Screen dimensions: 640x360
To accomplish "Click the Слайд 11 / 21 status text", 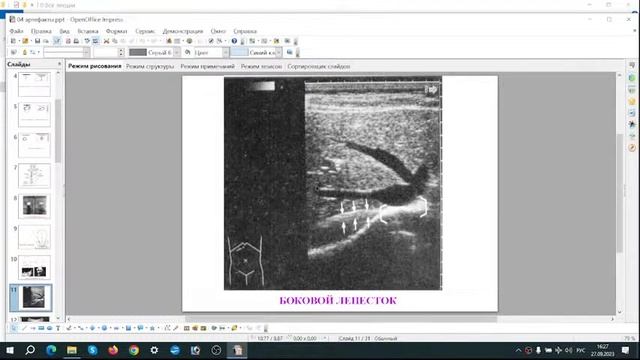I will coord(367,338).
